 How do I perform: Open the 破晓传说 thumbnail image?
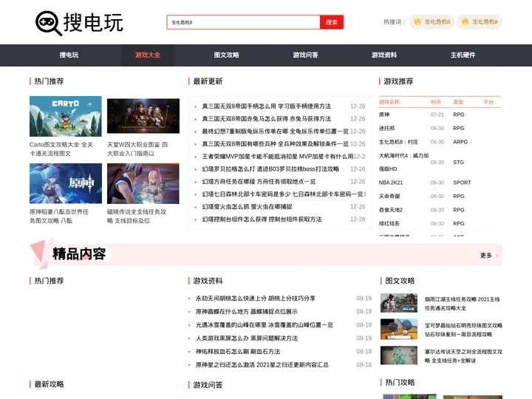coord(143,183)
